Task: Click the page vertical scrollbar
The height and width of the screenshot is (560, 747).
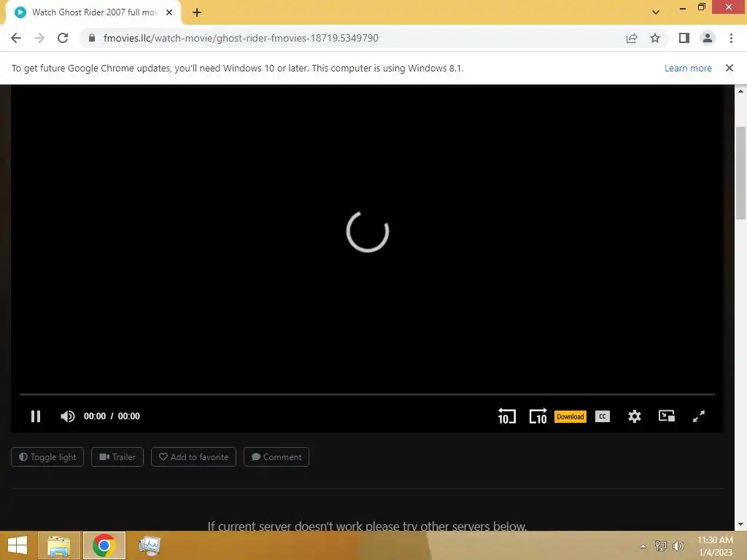Action: (741, 174)
